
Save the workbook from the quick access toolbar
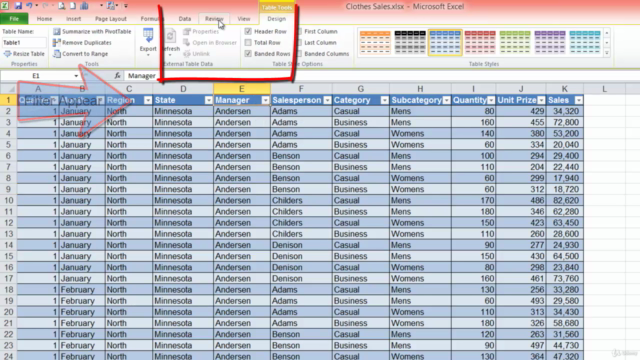18,6
